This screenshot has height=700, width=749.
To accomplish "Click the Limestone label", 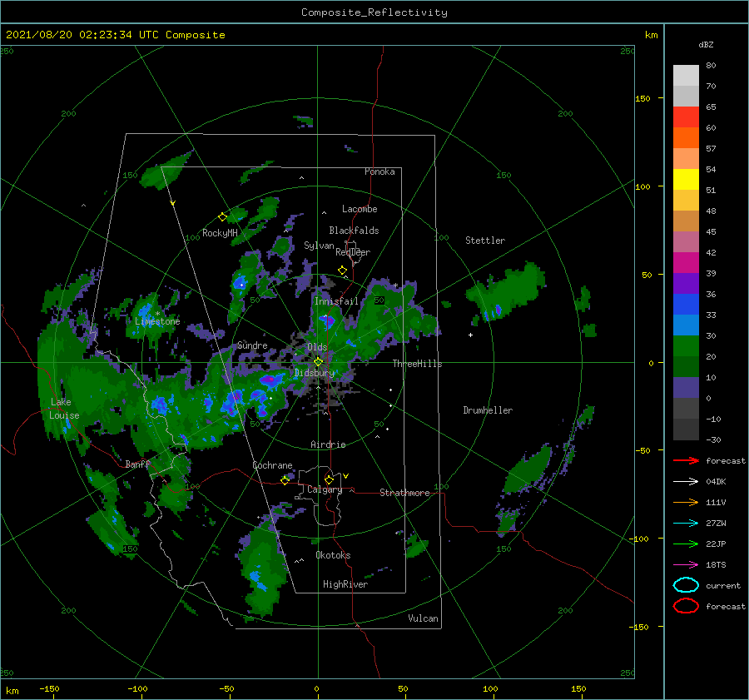I will pos(157,321).
